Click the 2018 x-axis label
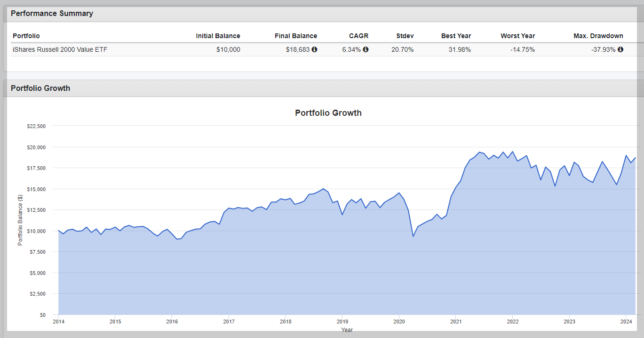Screen dimensions: 644x338 286,322
